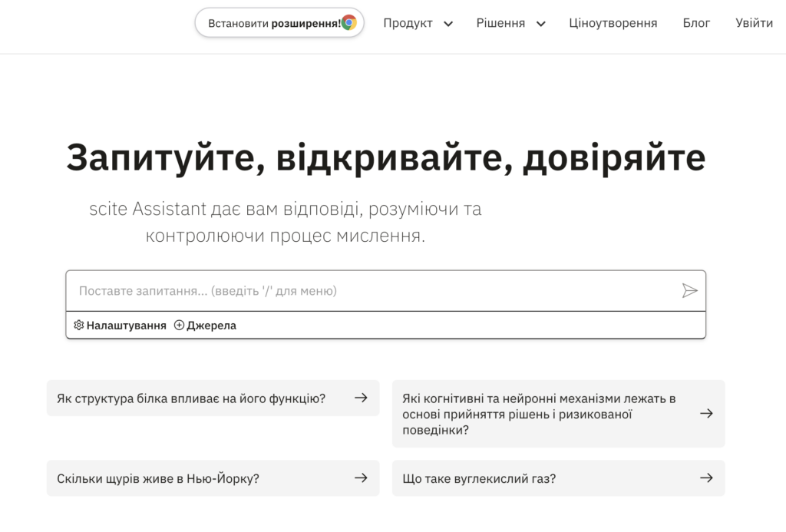Open the Продукт menu
Image resolution: width=786 pixels, height=532 pixels.
point(408,23)
